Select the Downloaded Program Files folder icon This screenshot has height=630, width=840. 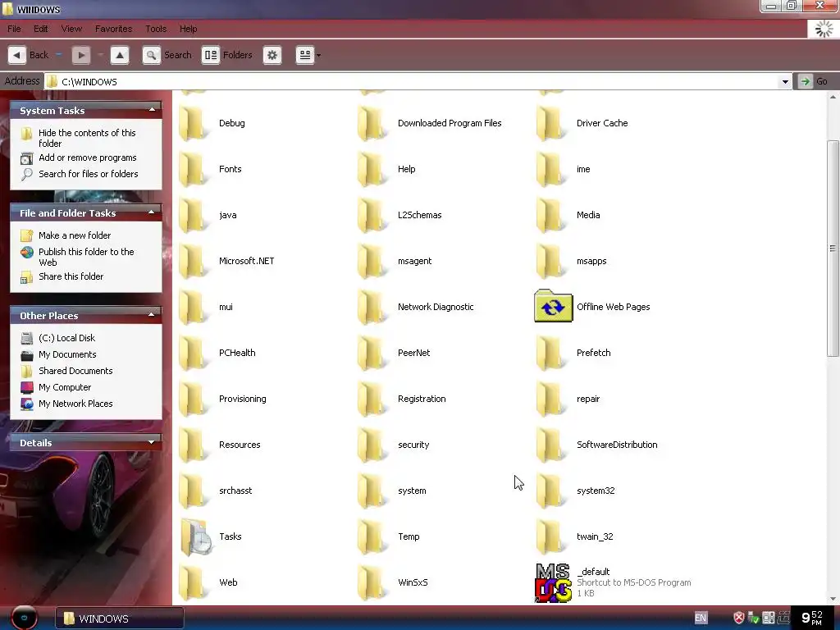[x=372, y=123]
